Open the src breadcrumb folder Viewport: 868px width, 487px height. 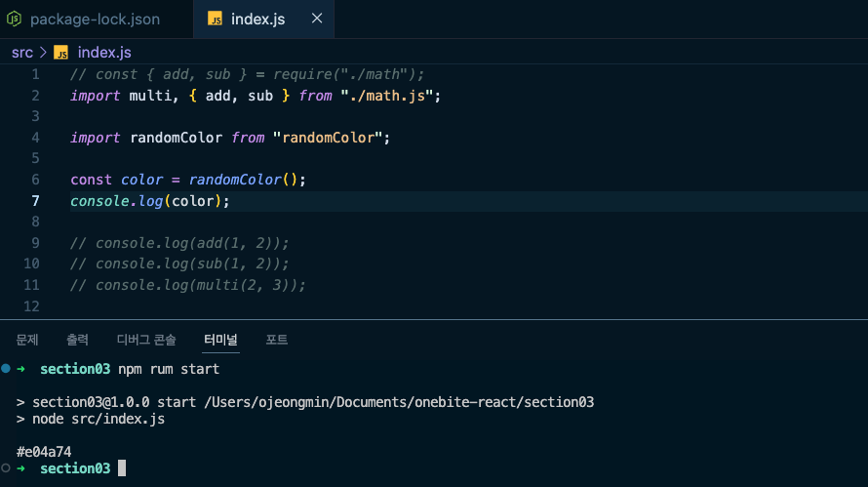[22, 53]
